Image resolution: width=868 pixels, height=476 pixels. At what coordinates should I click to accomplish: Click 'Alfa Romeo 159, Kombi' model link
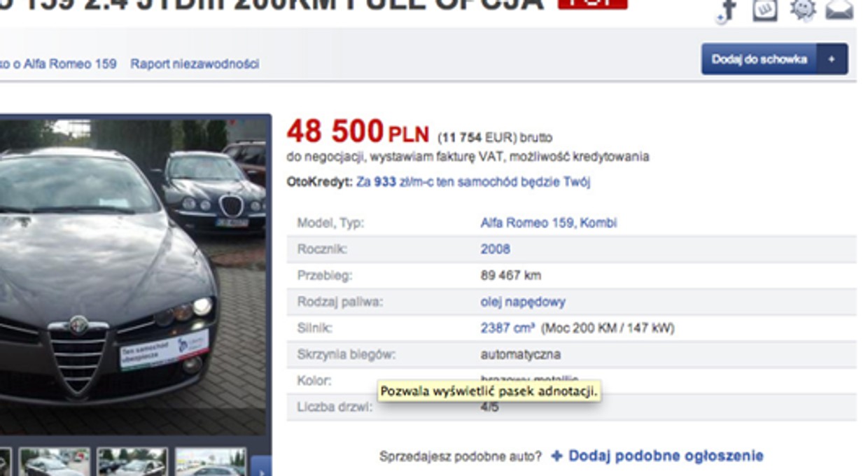549,223
